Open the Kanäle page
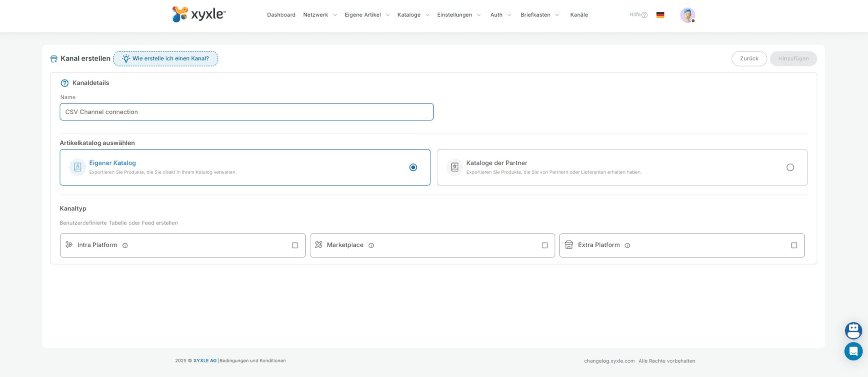Screen dimensions: 868x377 579,15
